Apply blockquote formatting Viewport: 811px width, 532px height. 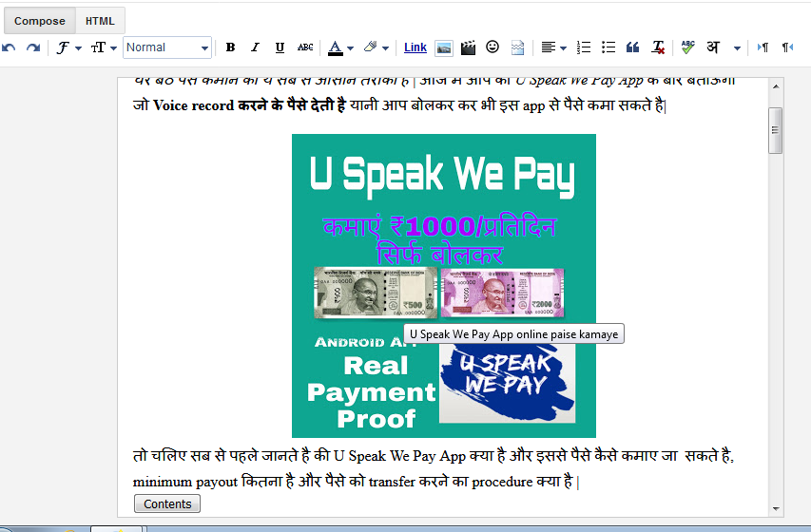(632, 47)
